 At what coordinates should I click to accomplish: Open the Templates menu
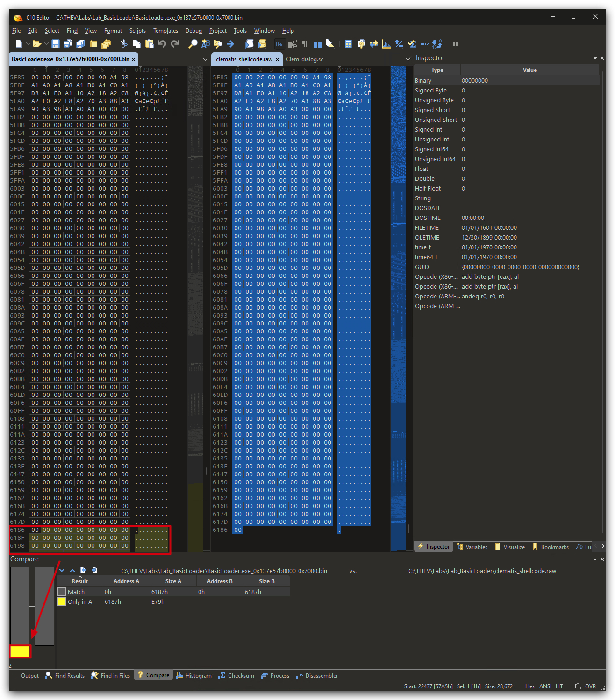click(165, 31)
